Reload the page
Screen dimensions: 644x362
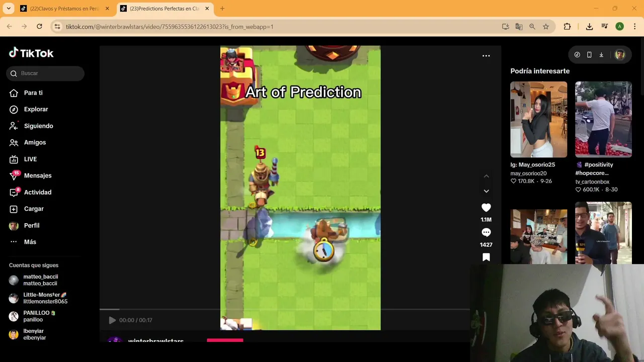tap(39, 27)
